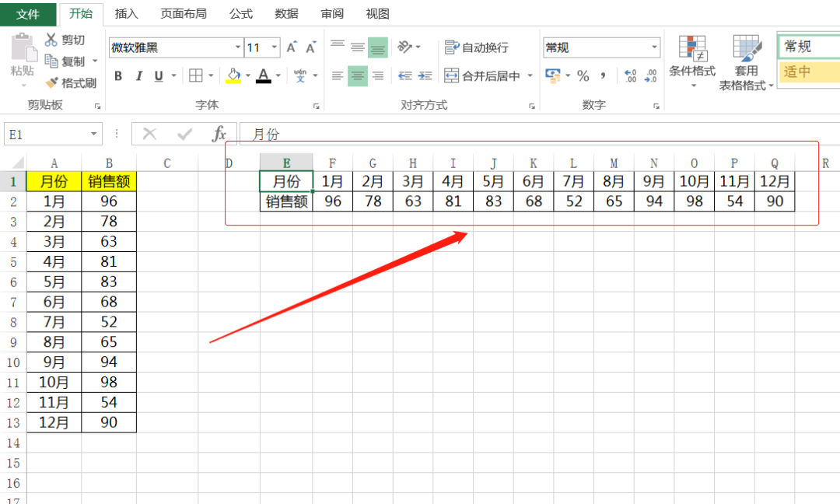
Task: Select row header 13
Action: click(x=13, y=422)
